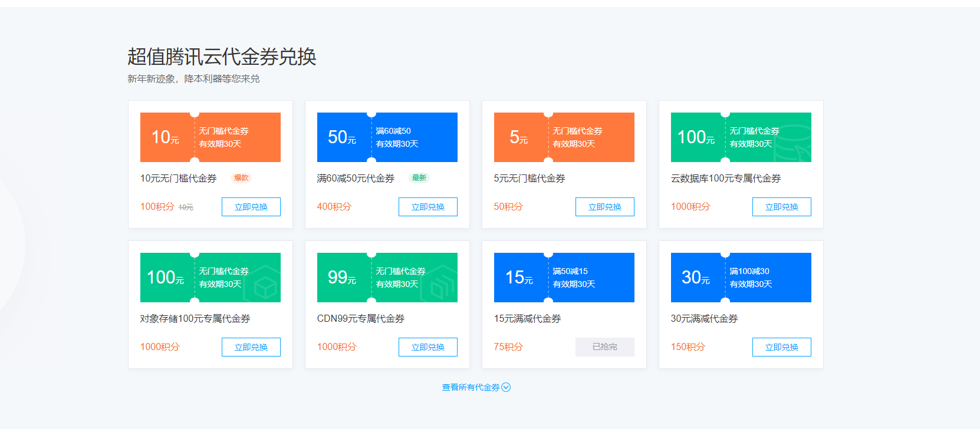Click the database icon on 100元 coupon

(x=792, y=143)
